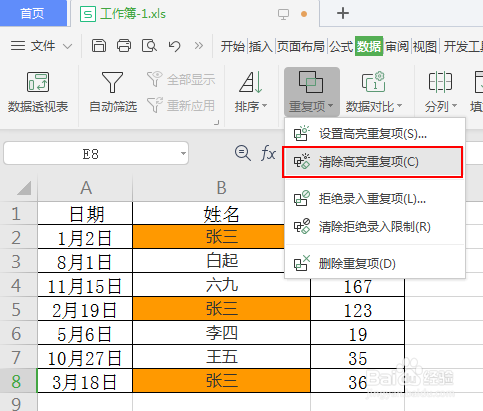
Task: Open filter group dialog launcher
Action: click(x=217, y=122)
